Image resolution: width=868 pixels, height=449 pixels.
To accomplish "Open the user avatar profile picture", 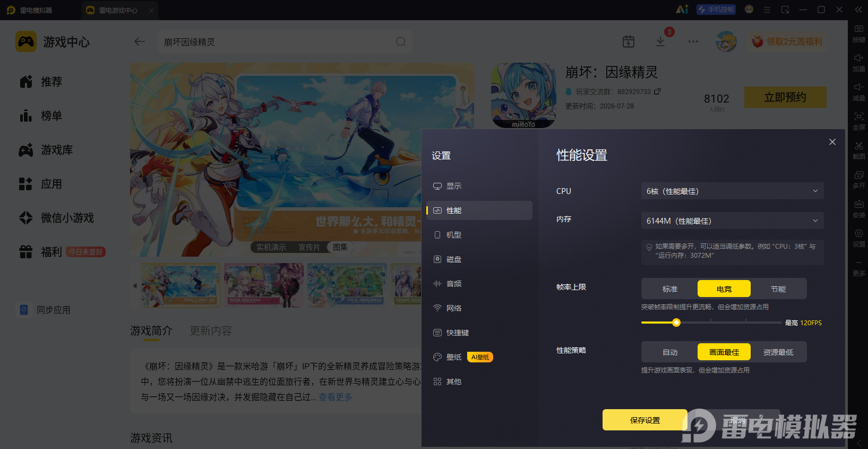I will (726, 41).
